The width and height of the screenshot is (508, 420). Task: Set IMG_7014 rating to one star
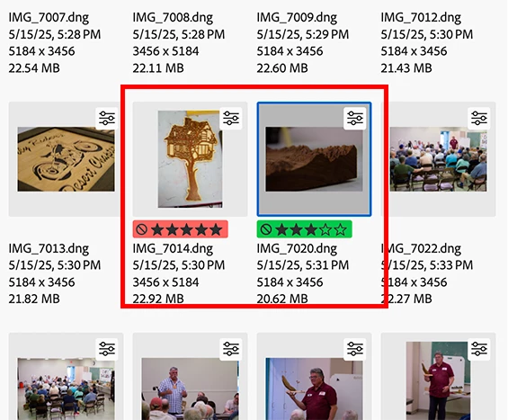tap(157, 229)
